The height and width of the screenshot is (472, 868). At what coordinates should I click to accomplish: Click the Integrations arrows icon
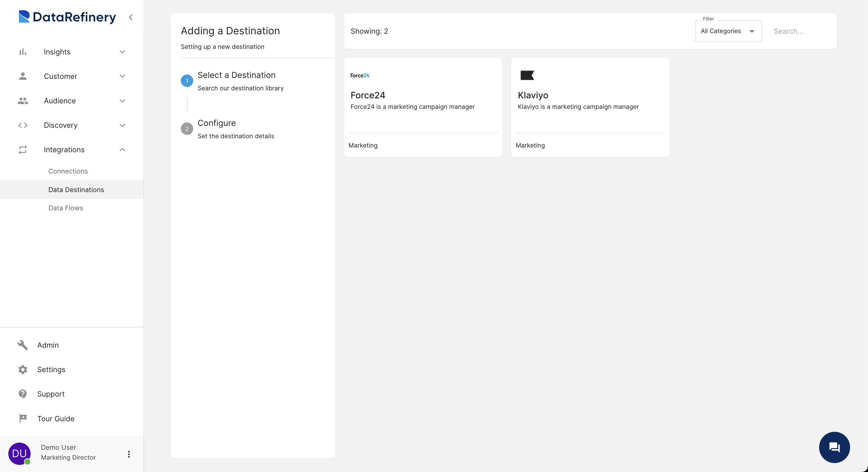click(x=23, y=150)
